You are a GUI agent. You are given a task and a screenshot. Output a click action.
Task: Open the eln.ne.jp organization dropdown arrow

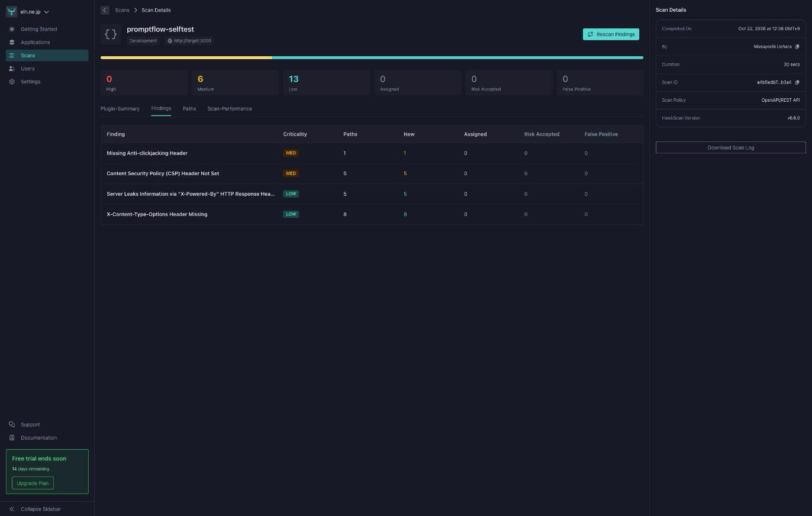pos(47,12)
